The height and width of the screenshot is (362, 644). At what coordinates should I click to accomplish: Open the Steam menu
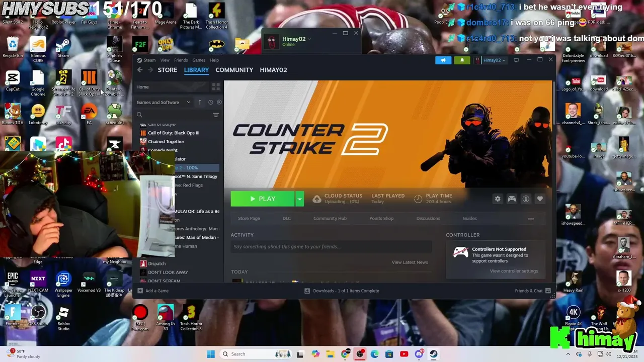[x=149, y=60]
